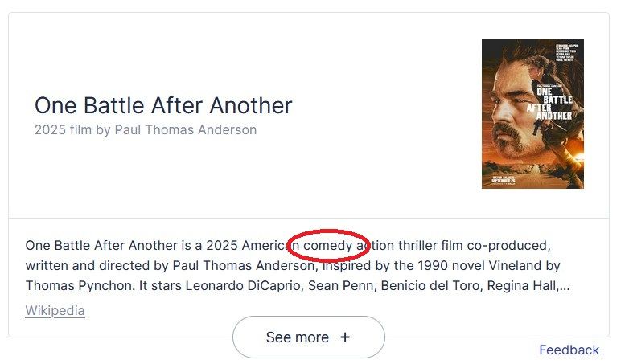Viewport: 629px width, 364px height.
Task: Click the One Battle After Another title
Action: tap(163, 105)
